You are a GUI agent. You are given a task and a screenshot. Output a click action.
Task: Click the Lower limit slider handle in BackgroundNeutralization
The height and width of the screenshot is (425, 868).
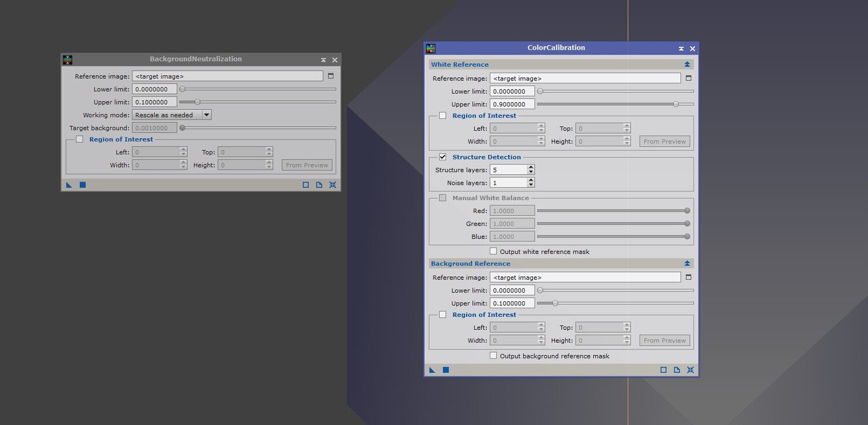182,89
